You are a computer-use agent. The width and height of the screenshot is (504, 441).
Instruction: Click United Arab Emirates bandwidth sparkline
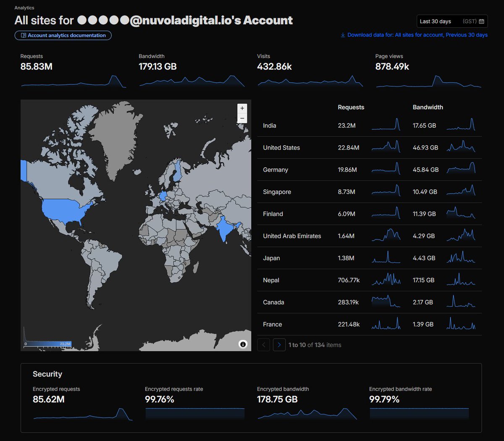click(461, 235)
